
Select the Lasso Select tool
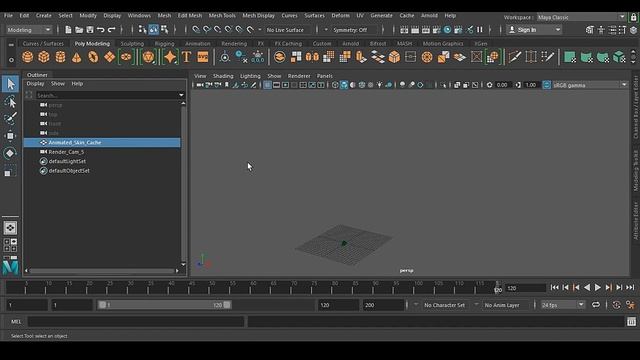click(10, 101)
